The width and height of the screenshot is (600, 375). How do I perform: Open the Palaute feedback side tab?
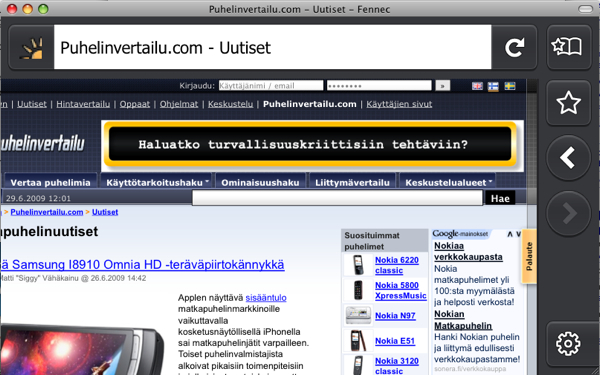coord(529,256)
